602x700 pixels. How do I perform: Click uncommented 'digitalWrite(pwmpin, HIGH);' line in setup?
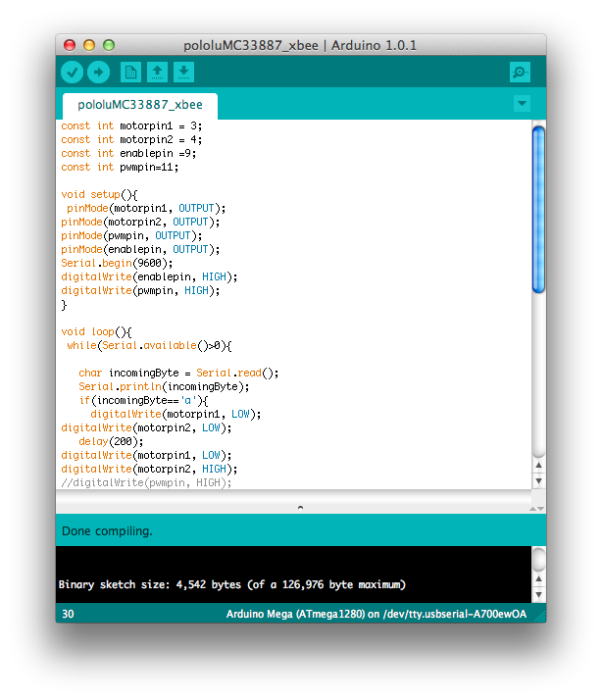140,290
